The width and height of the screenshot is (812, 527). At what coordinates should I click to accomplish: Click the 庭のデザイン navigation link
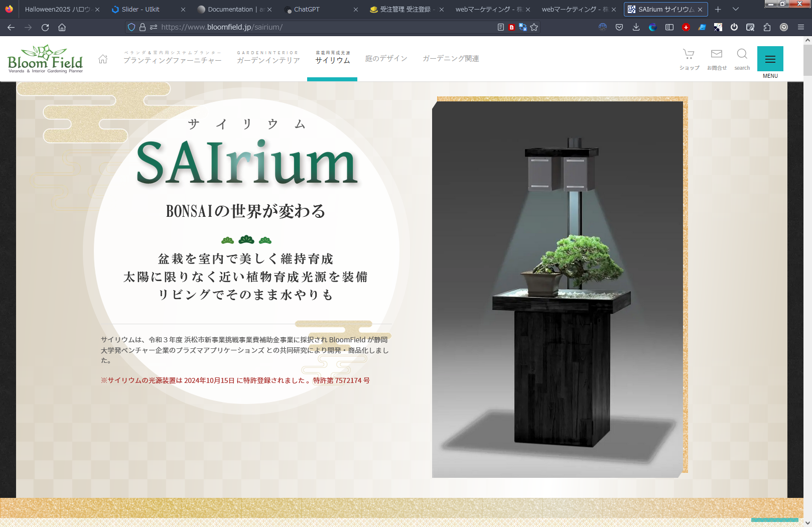(x=386, y=59)
